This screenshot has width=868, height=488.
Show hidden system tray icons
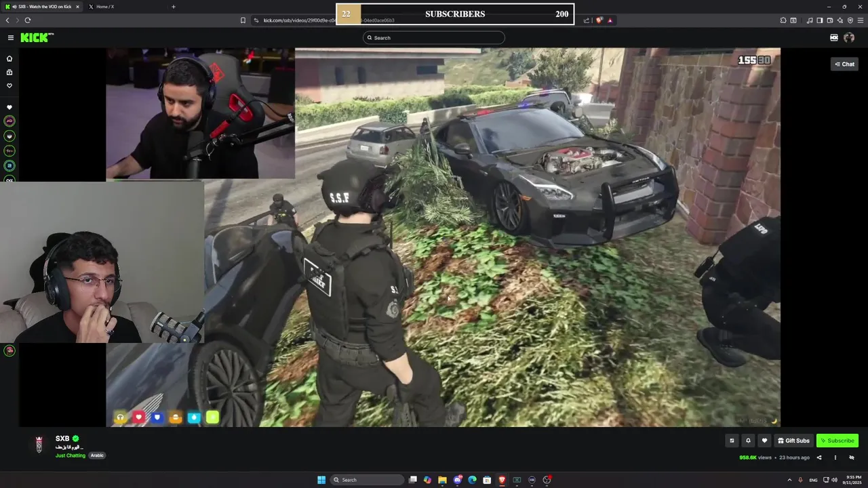pos(789,480)
